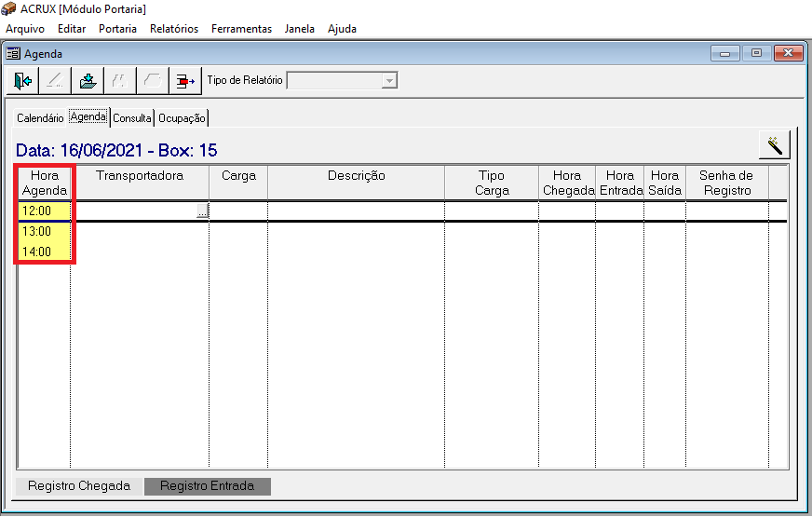812x517 pixels.
Task: Open the Tipo de Relatório dropdown
Action: [389, 81]
